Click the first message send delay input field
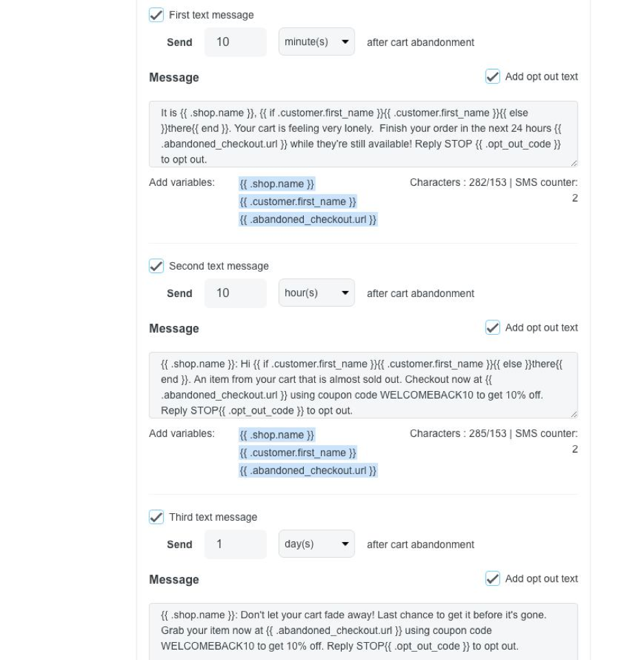 [235, 42]
